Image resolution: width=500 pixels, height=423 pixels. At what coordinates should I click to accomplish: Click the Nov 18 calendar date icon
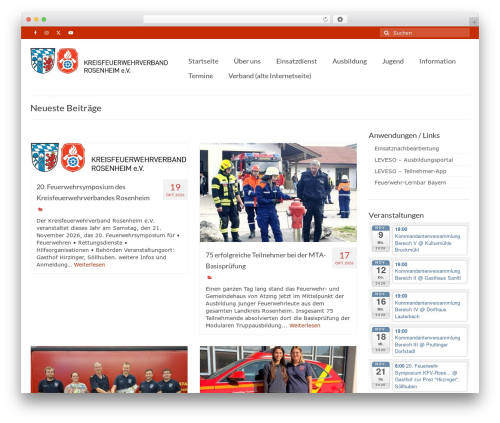point(381,340)
